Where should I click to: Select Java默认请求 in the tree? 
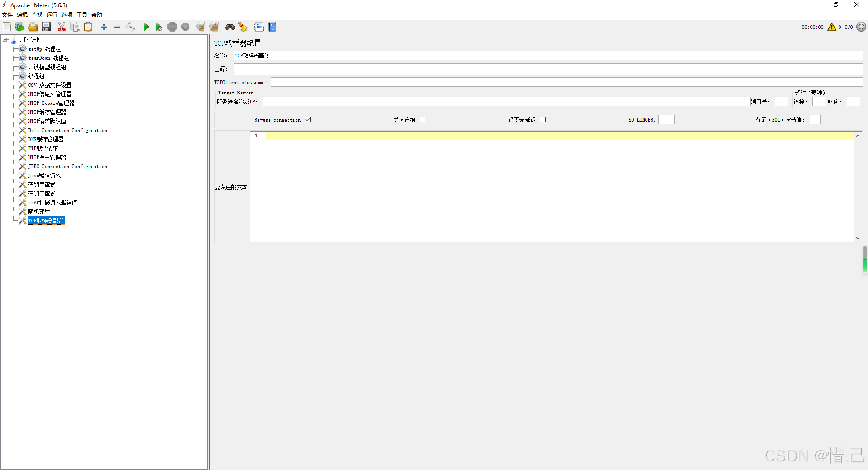pyautogui.click(x=44, y=175)
